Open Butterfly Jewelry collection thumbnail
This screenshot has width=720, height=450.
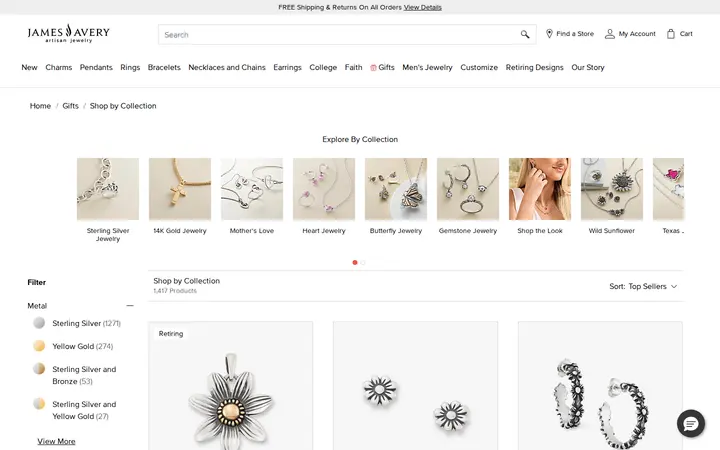[x=396, y=189]
